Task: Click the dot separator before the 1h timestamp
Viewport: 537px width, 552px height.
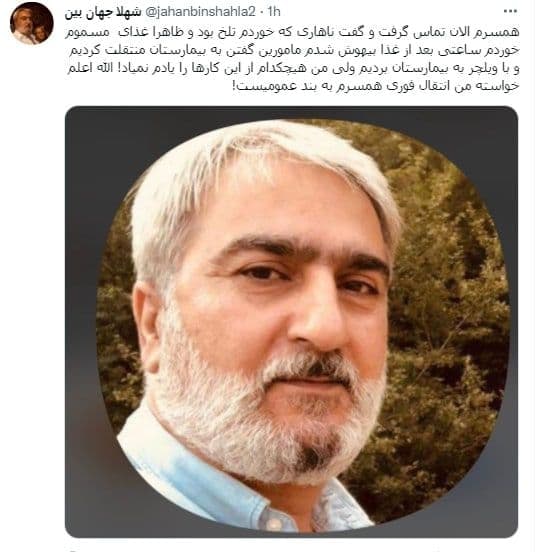Action: pos(262,12)
